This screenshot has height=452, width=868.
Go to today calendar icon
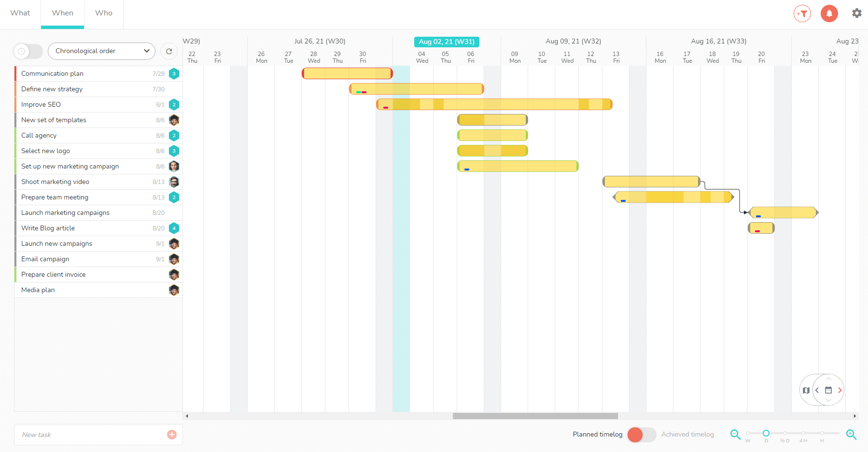(x=828, y=390)
